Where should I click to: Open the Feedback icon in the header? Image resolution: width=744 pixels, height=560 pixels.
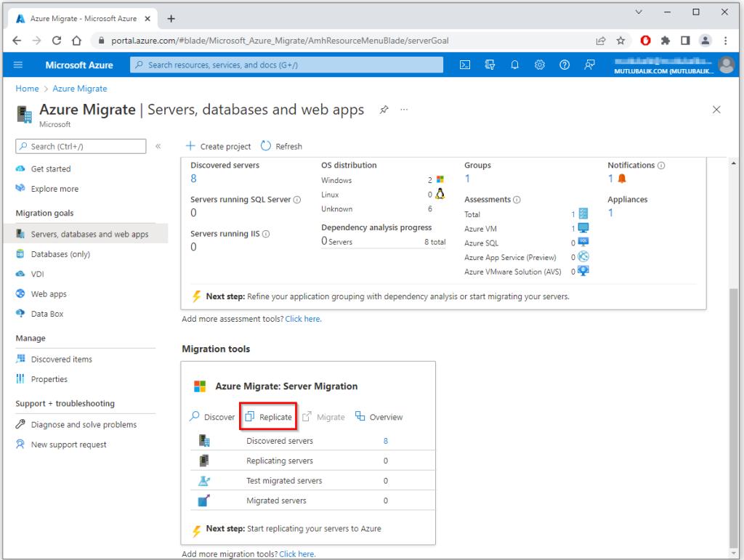(589, 65)
